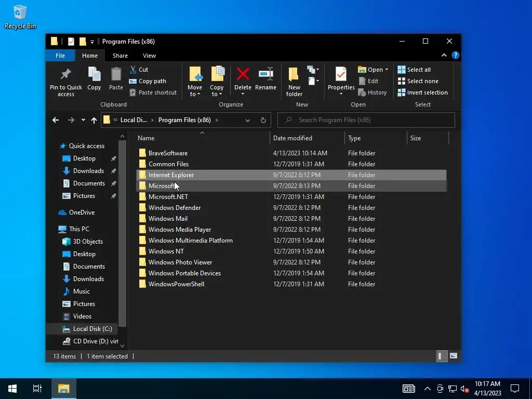Sort by Date modified column

pos(308,138)
